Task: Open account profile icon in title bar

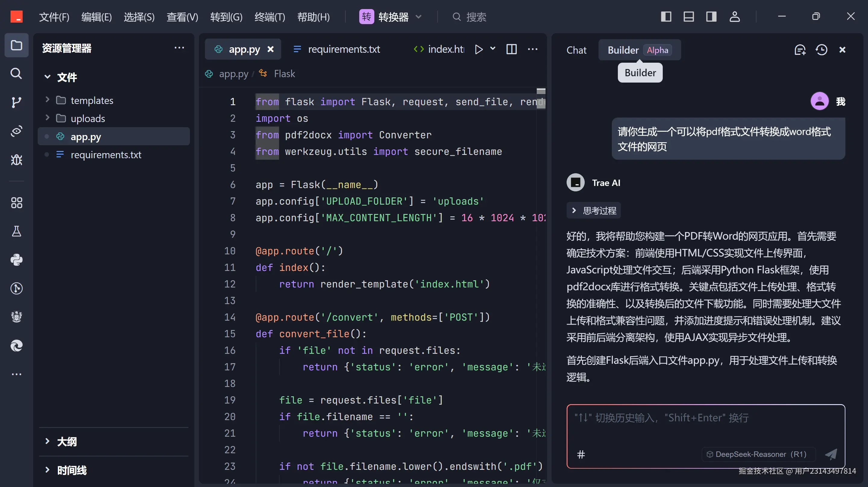Action: coord(734,17)
